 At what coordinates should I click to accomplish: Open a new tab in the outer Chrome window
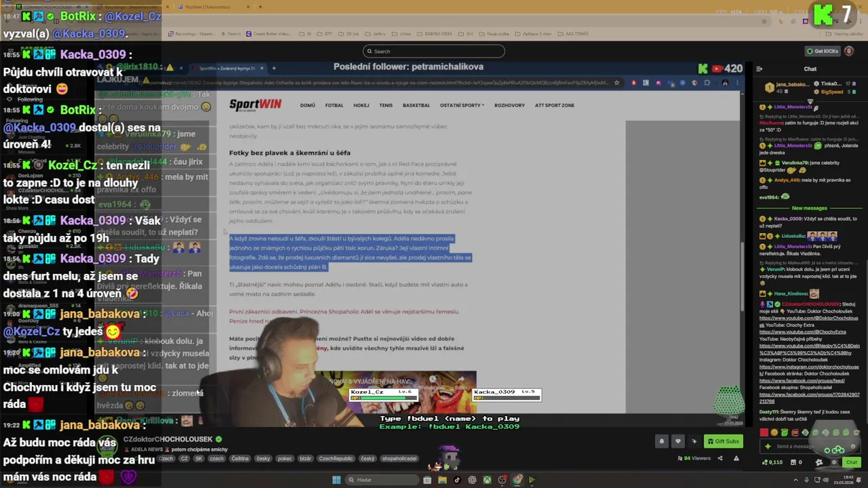pos(260,7)
